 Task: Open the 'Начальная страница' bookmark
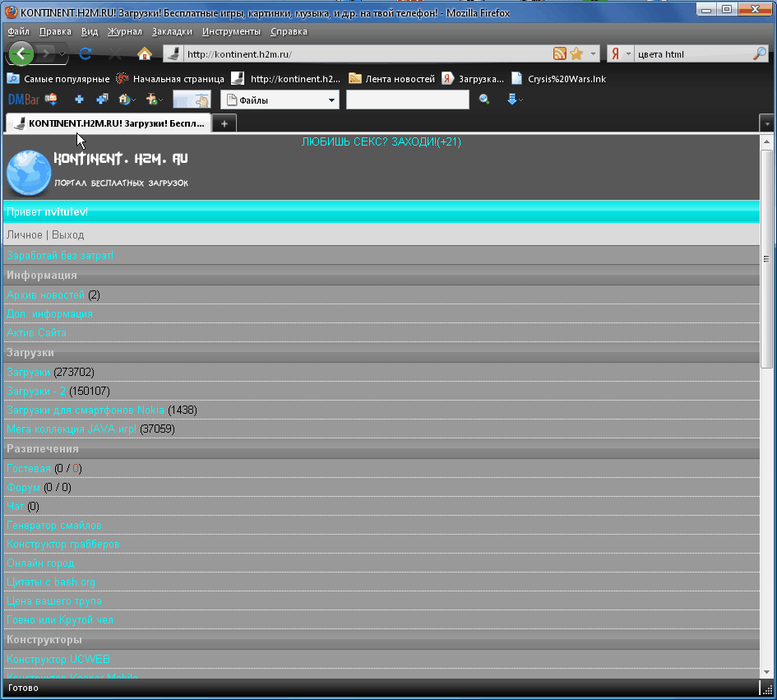pos(169,79)
